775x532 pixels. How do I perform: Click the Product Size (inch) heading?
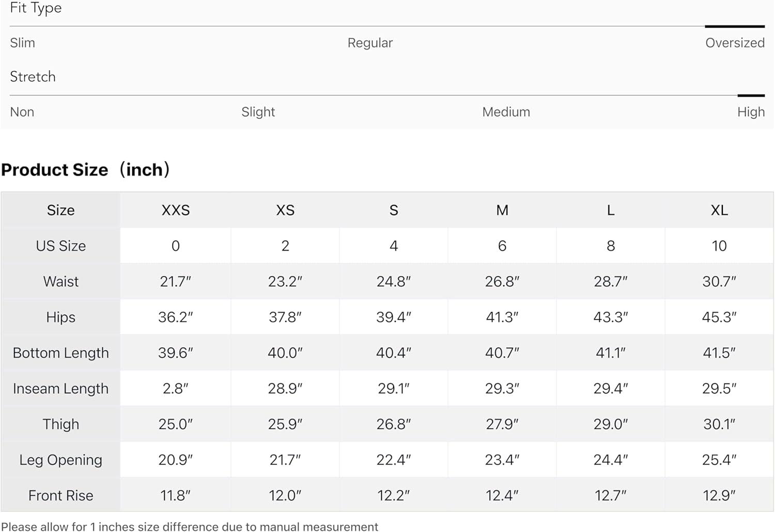click(86, 170)
